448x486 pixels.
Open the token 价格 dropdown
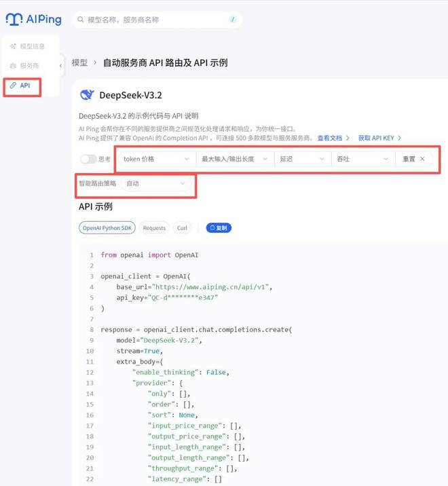pyautogui.click(x=157, y=159)
